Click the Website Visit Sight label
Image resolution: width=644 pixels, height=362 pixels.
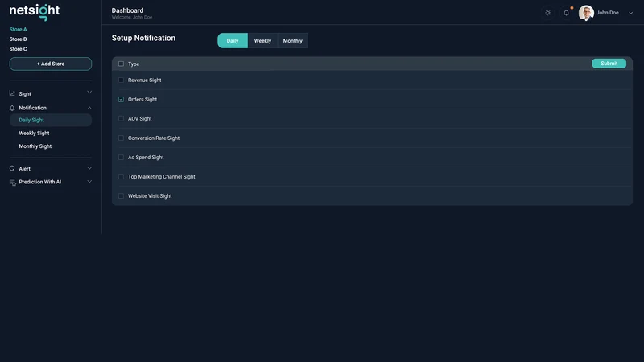click(150, 195)
